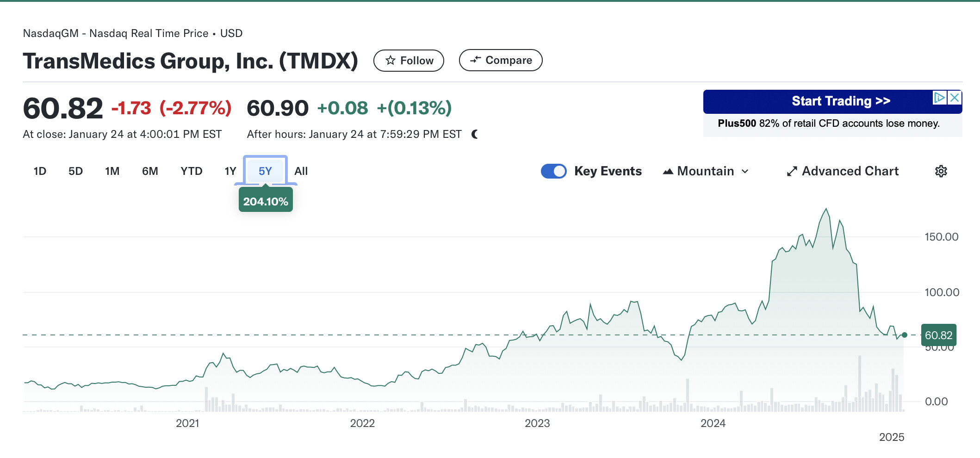This screenshot has height=458, width=980.
Task: Select the YTD time range tab
Action: pyautogui.click(x=192, y=171)
